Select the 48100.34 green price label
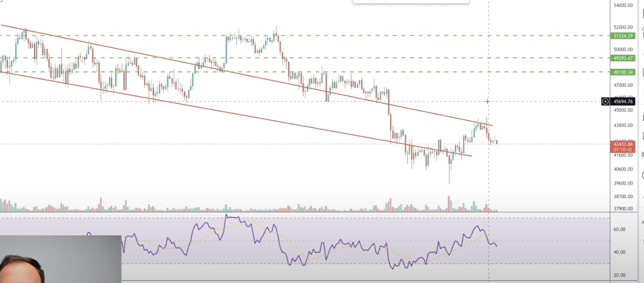 pos(623,72)
